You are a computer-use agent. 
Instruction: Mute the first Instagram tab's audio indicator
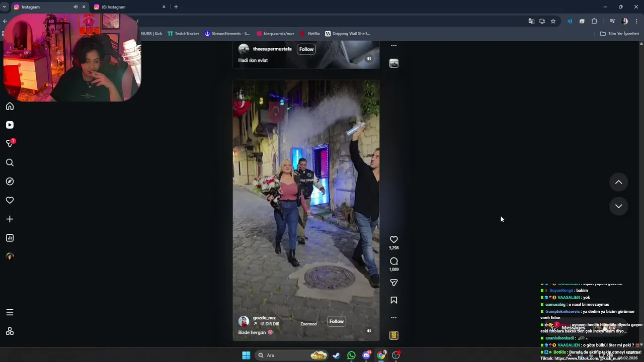click(75, 7)
